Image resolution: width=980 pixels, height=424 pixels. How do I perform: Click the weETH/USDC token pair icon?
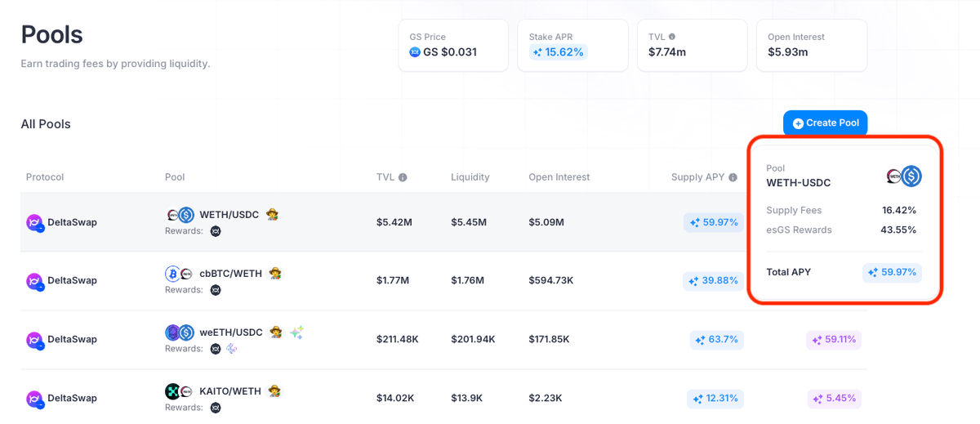[x=179, y=333]
